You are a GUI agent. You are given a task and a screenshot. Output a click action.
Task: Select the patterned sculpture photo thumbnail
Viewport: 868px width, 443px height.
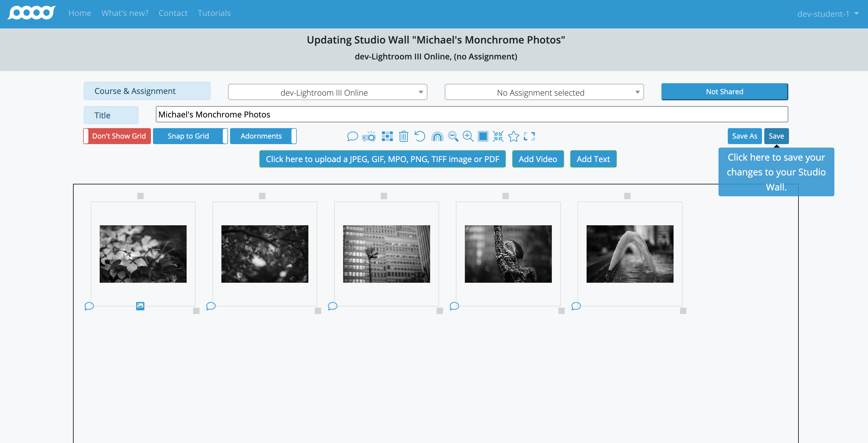coord(508,254)
